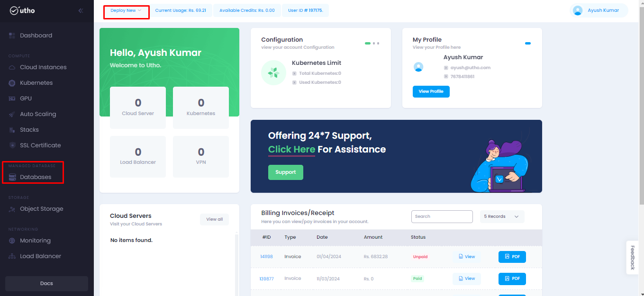Image resolution: width=644 pixels, height=296 pixels.
Task: Click the blue indicator dot in My Profile
Action: pyautogui.click(x=528, y=43)
